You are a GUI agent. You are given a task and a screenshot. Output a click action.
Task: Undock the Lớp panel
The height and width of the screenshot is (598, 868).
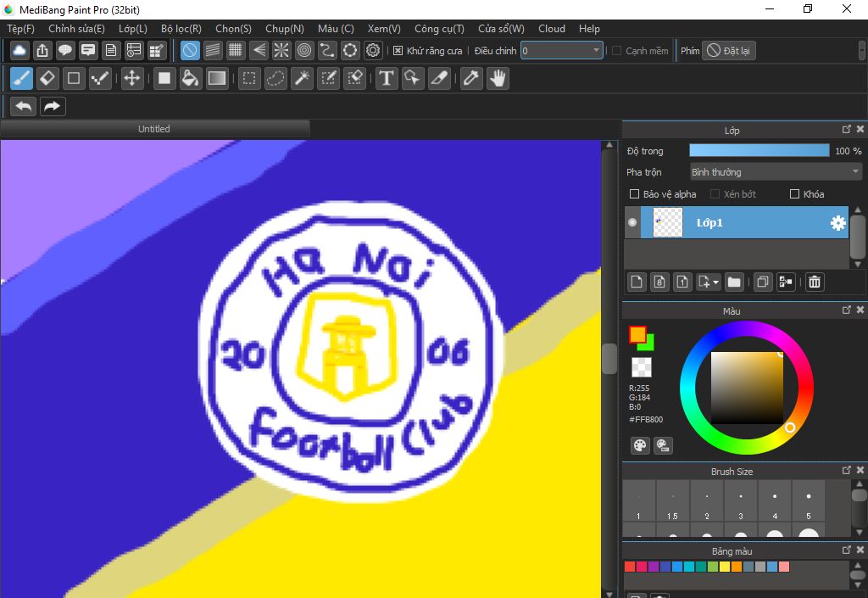[x=847, y=129]
